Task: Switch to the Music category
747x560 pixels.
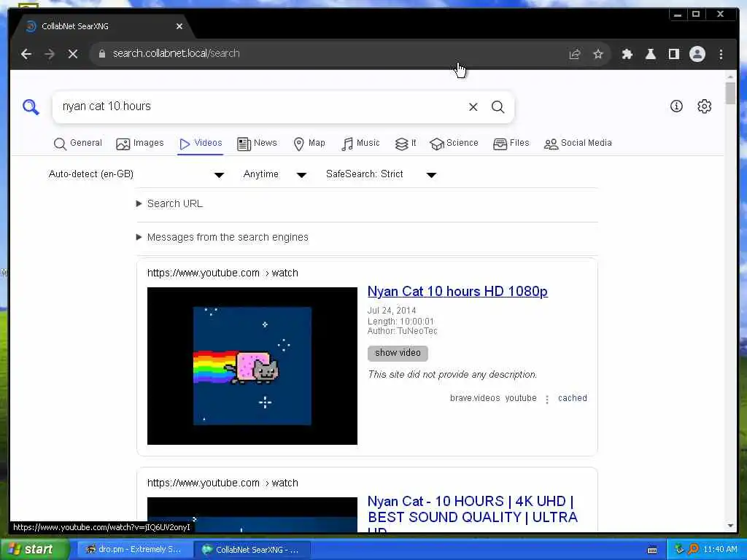Action: click(360, 144)
